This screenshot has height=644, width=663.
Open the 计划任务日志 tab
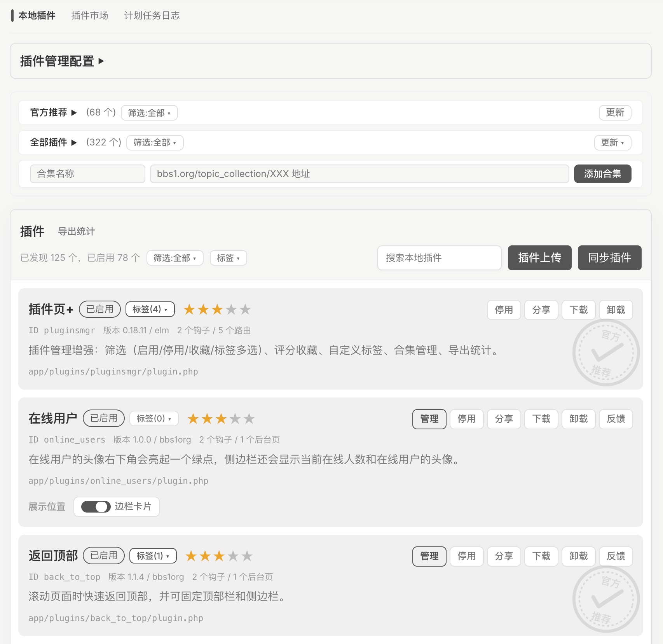(152, 16)
